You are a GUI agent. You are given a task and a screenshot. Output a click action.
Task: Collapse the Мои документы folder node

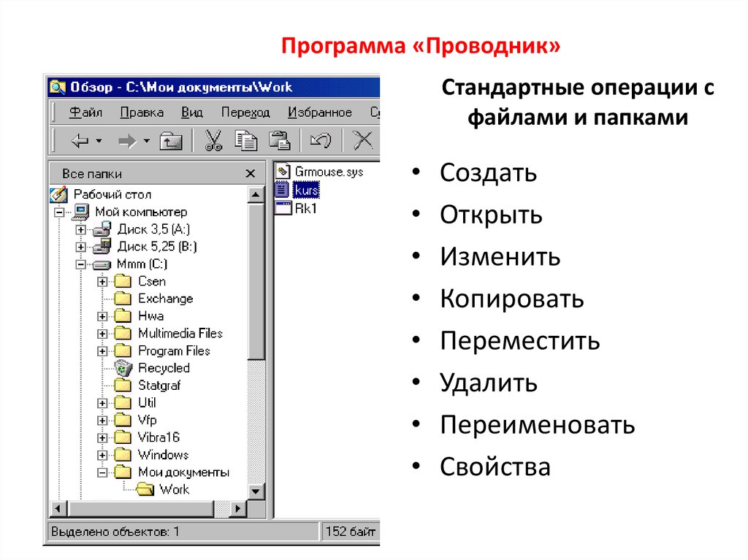tap(102, 472)
